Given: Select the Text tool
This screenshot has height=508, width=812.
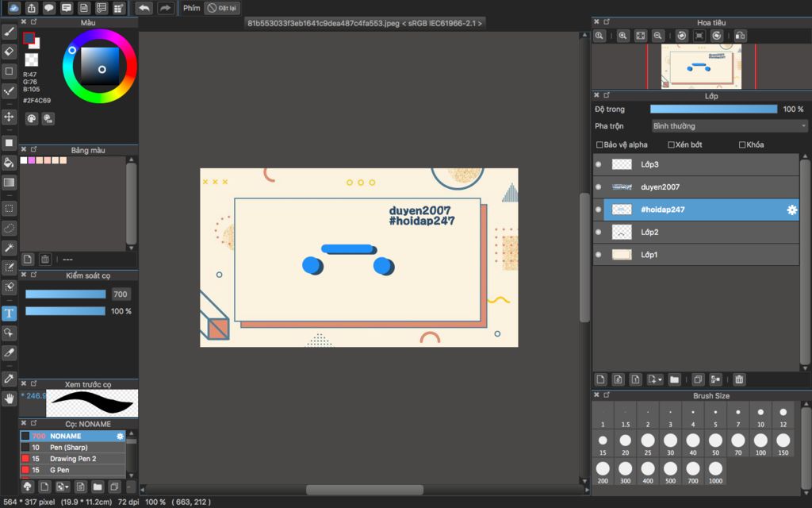Looking at the screenshot, I should point(9,313).
